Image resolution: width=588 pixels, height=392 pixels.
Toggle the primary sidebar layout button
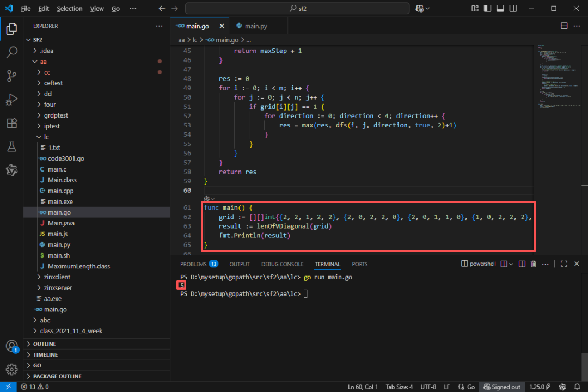click(x=487, y=9)
